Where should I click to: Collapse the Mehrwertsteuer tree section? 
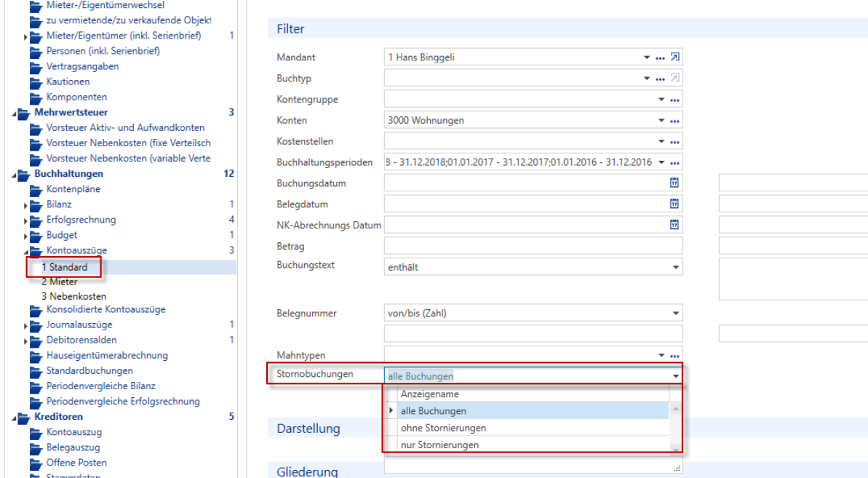point(14,113)
